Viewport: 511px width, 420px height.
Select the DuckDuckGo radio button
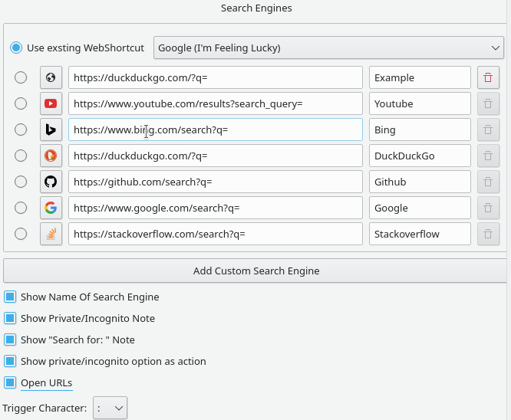21,156
